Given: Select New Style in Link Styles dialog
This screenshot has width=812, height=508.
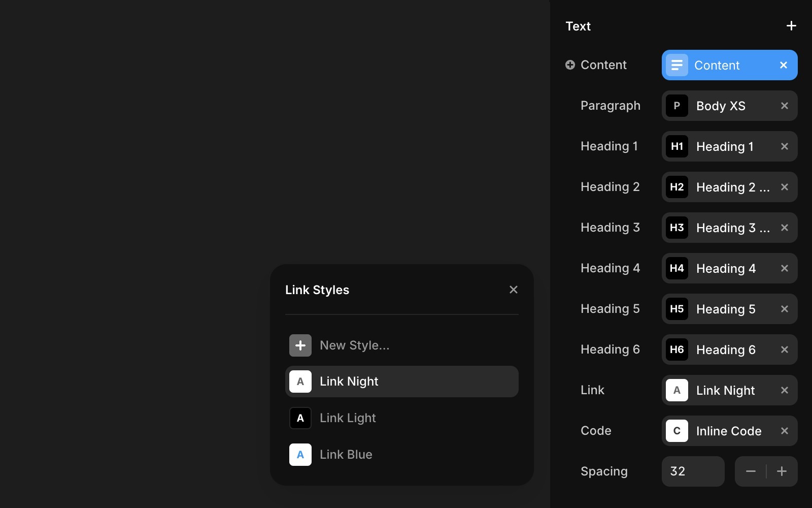Looking at the screenshot, I should tap(354, 345).
